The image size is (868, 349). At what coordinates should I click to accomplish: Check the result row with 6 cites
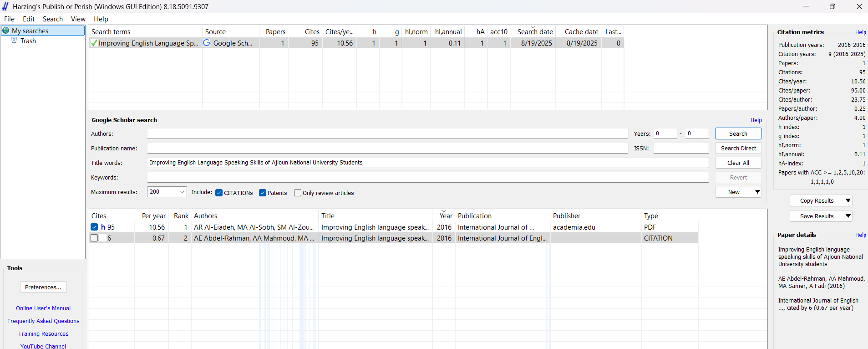94,238
